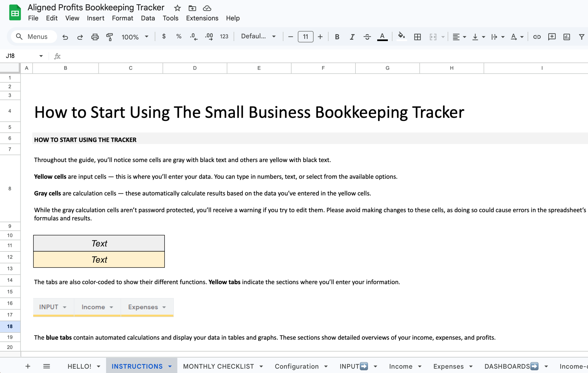
Task: Open the borders tool
Action: click(x=417, y=37)
